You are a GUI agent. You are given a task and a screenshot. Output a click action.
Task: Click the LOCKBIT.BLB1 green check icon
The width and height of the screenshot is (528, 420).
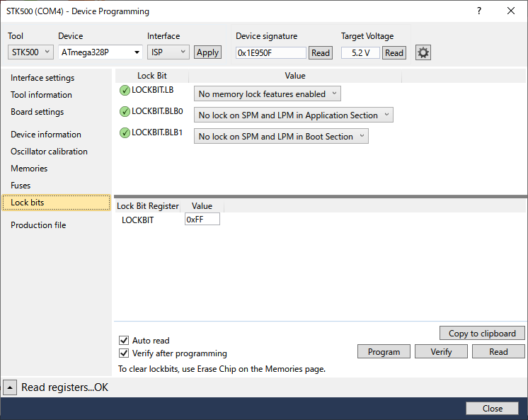pos(125,133)
